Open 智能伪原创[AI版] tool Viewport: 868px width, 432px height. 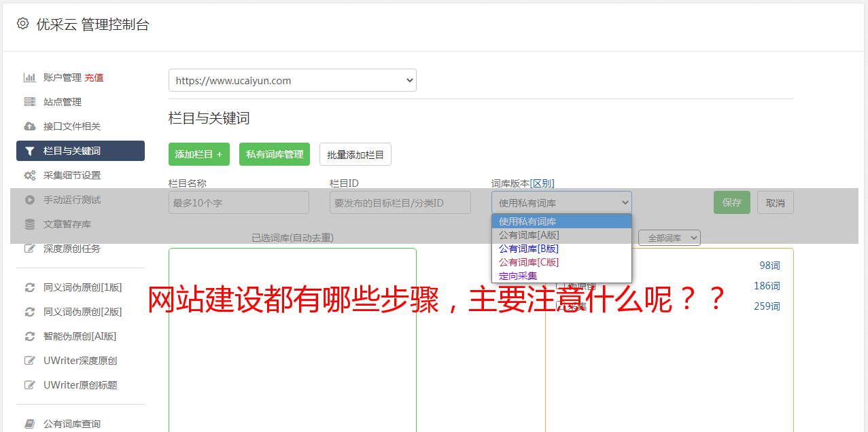80,336
